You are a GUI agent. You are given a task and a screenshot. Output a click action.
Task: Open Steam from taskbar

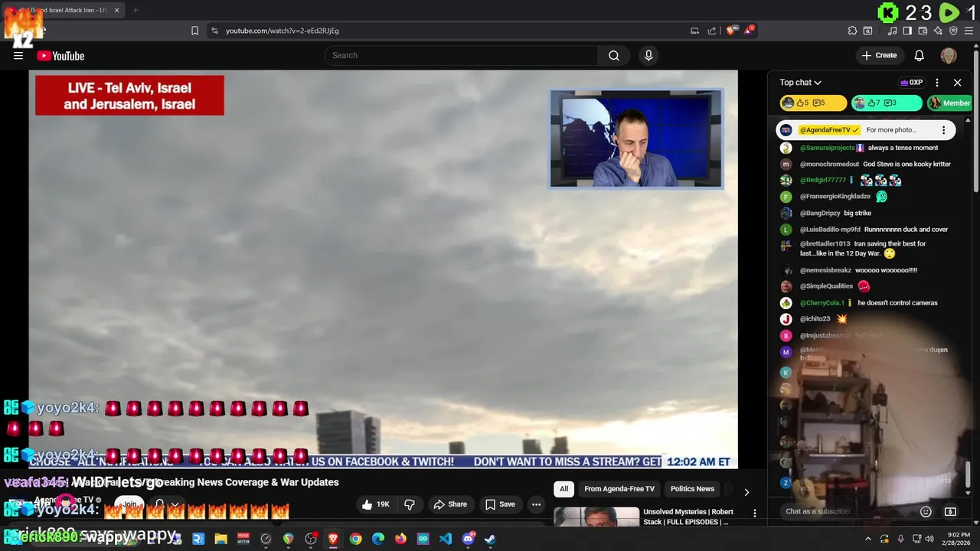click(x=490, y=539)
